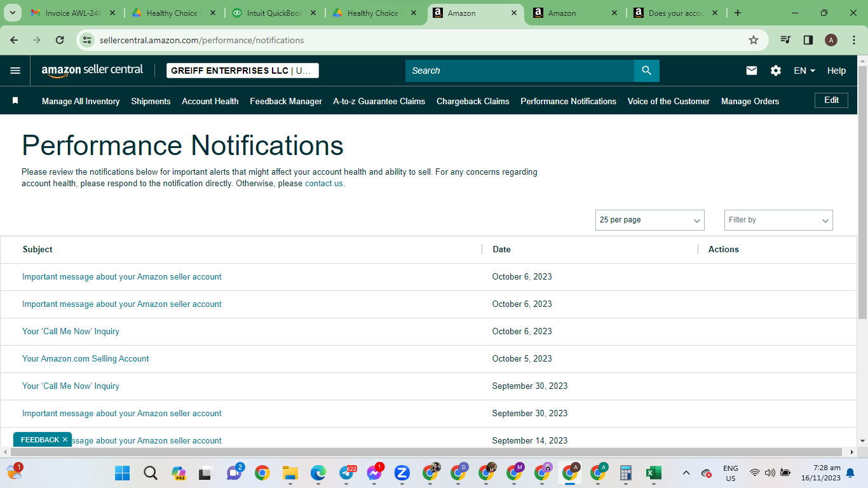Open the October 6 'Call Me Now' Inquiry

(x=71, y=331)
